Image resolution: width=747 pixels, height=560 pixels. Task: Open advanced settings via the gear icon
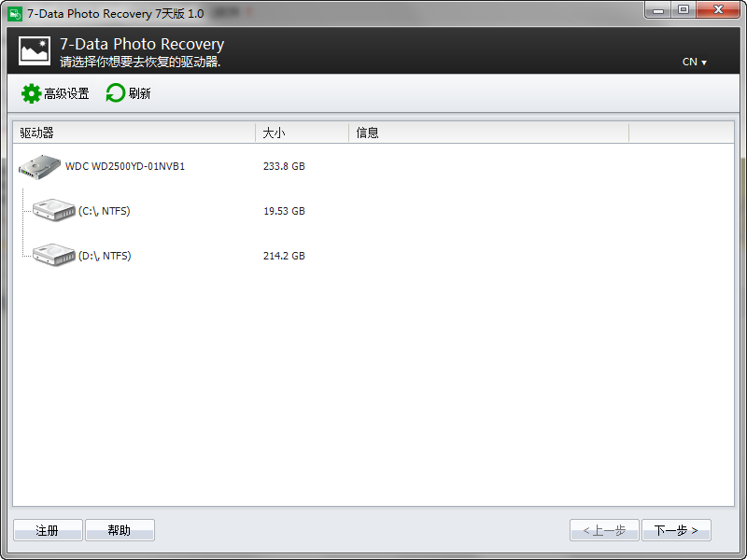tap(31, 93)
